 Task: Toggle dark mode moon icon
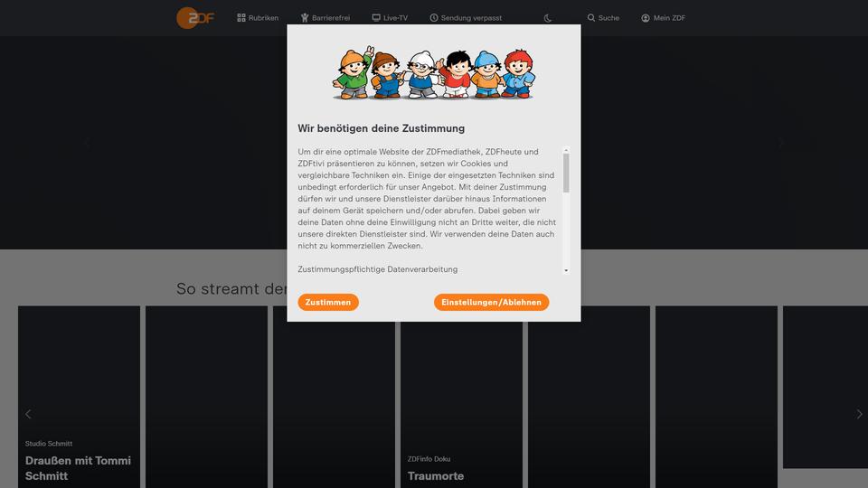[x=548, y=18]
